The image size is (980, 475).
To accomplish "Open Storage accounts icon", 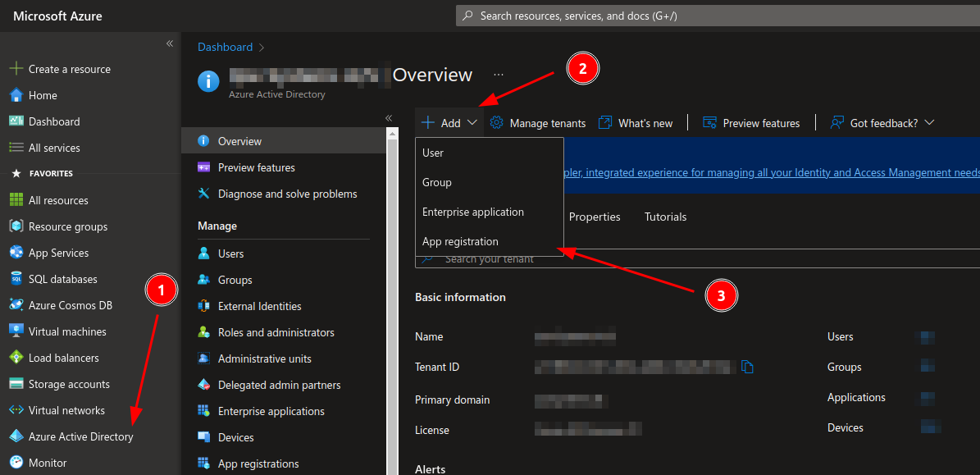I will [x=16, y=385].
